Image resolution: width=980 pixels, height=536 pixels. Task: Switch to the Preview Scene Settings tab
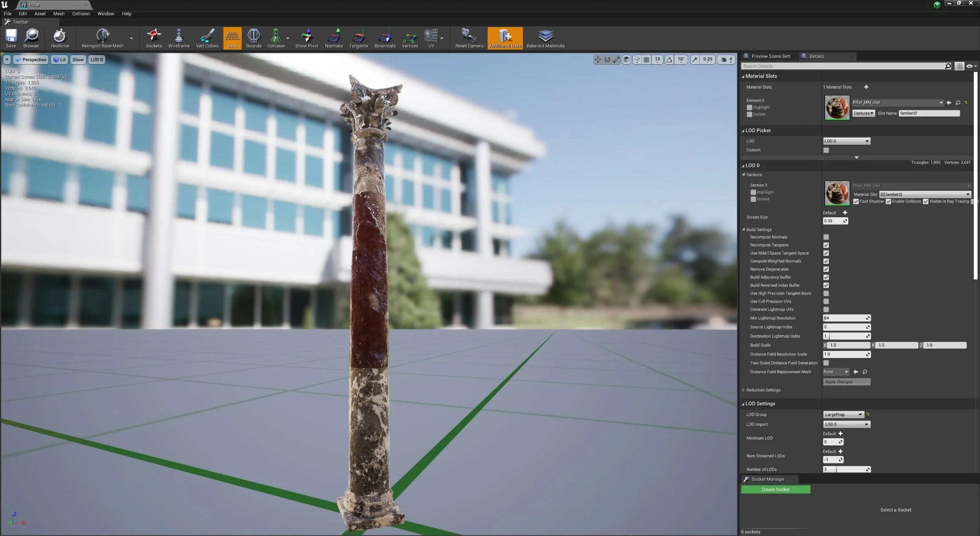770,56
